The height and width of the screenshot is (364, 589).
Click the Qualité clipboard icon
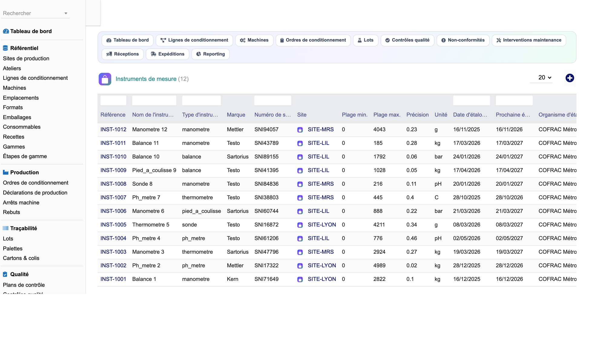click(x=5, y=274)
